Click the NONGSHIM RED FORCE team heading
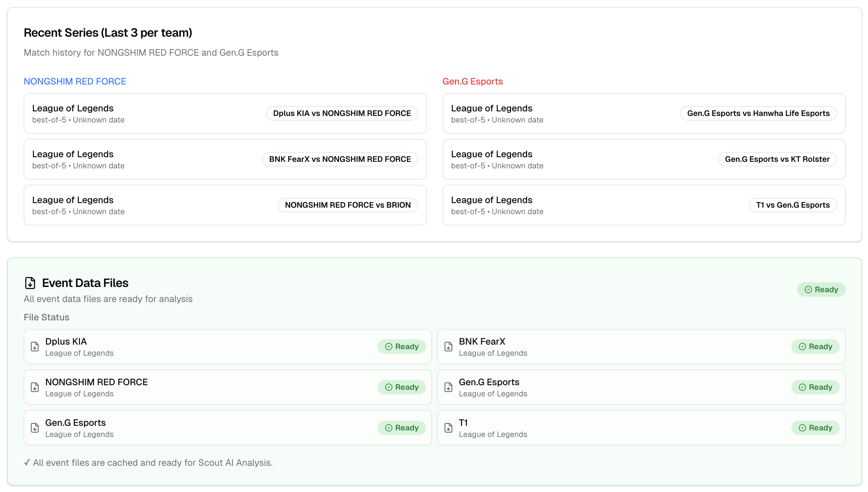 click(x=75, y=82)
